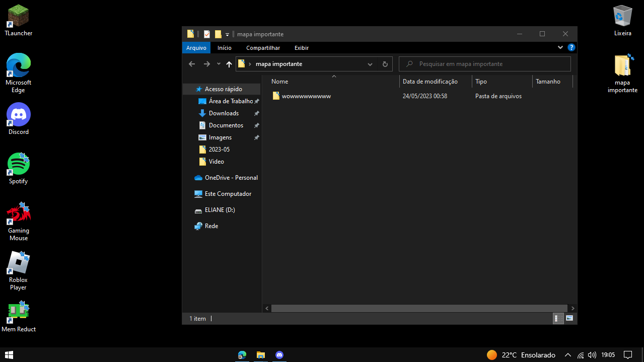644x362 pixels.
Task: Refresh the mapa importante folder
Action: click(385, 64)
